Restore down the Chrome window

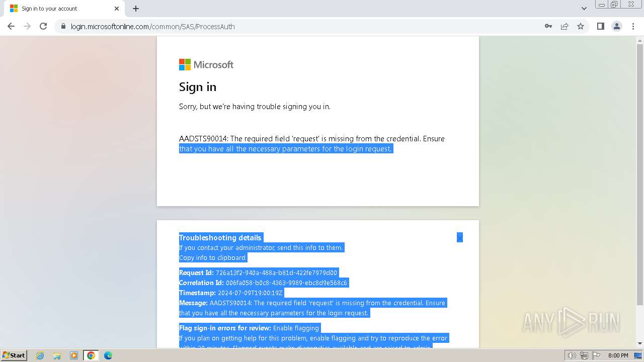click(x=614, y=5)
